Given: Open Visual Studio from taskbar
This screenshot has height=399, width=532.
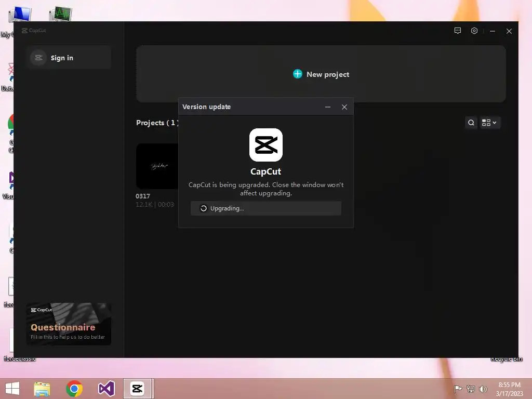Looking at the screenshot, I should point(106,389).
